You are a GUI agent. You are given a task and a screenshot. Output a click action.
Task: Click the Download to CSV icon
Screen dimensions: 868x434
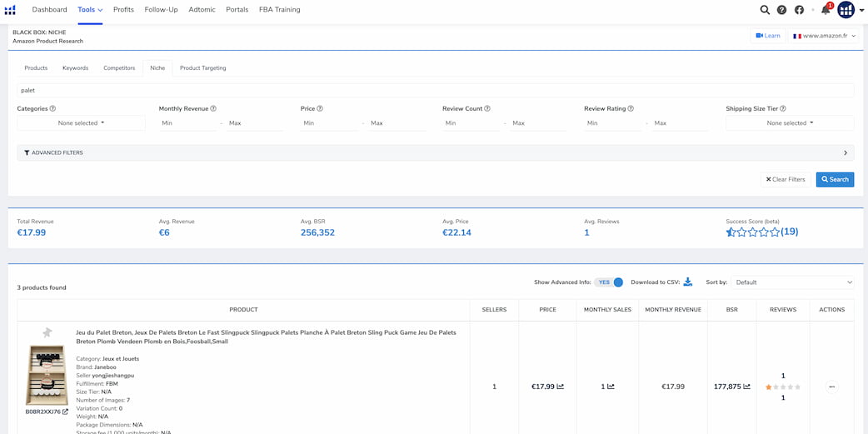[687, 282]
